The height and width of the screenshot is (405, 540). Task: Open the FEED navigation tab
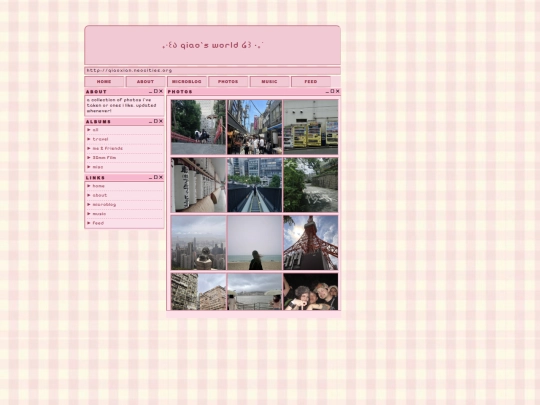[x=311, y=82]
